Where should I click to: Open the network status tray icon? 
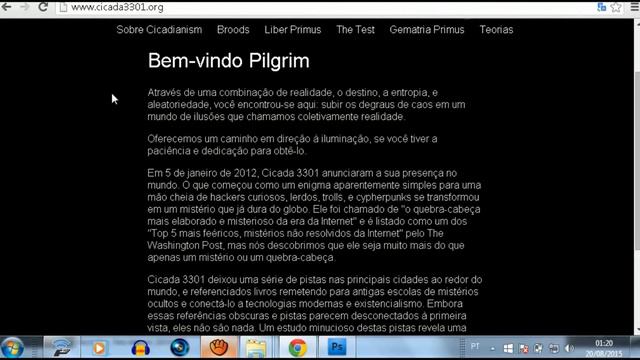(554, 348)
